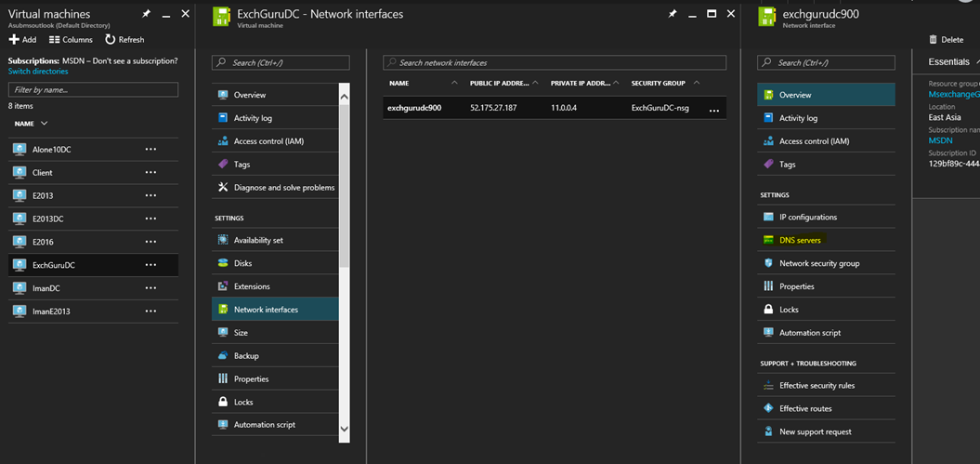Viewport: 980px width, 464px height.
Task: Open ellipsis menu for exchgurudc900 row
Action: click(x=714, y=110)
